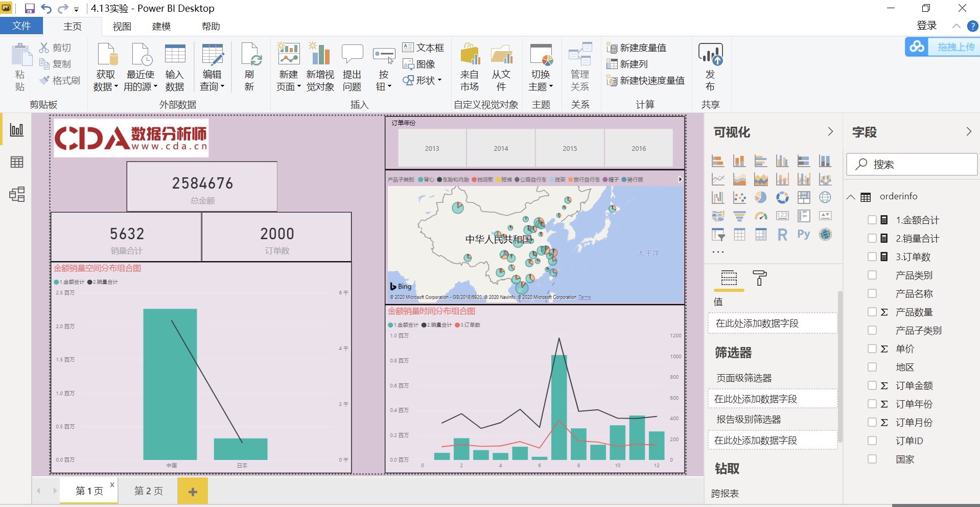Screen dimensions: 980x507
Task: Filter the slicer to year 2013
Action: coord(432,148)
